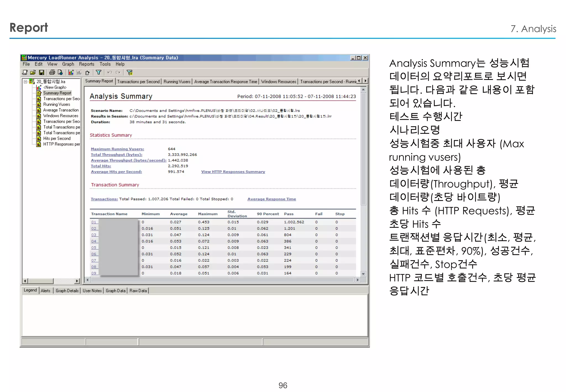The image size is (566, 392).
Task: Click the chart icon beside <New Graph>
Action: [x=39, y=87]
